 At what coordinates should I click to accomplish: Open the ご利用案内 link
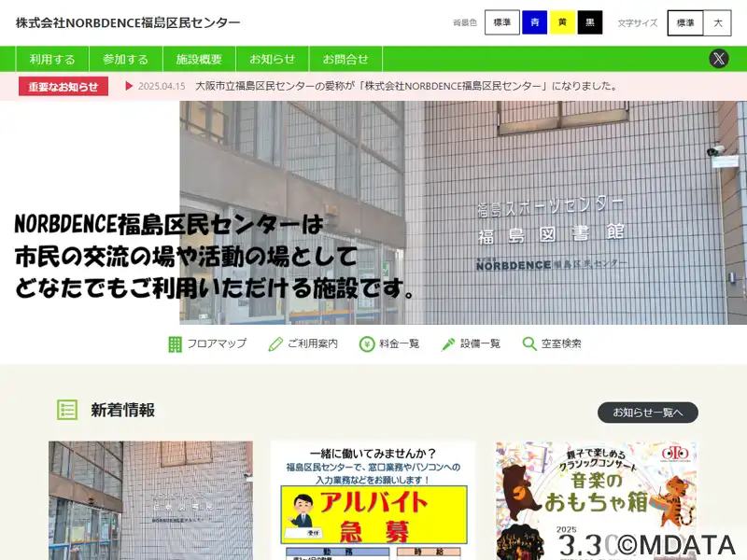tap(313, 343)
